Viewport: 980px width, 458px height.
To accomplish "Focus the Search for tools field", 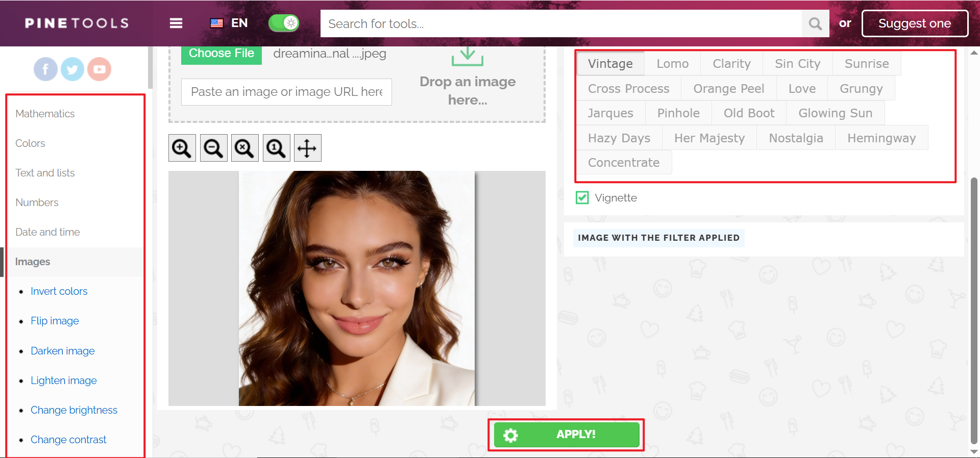I will (561, 23).
